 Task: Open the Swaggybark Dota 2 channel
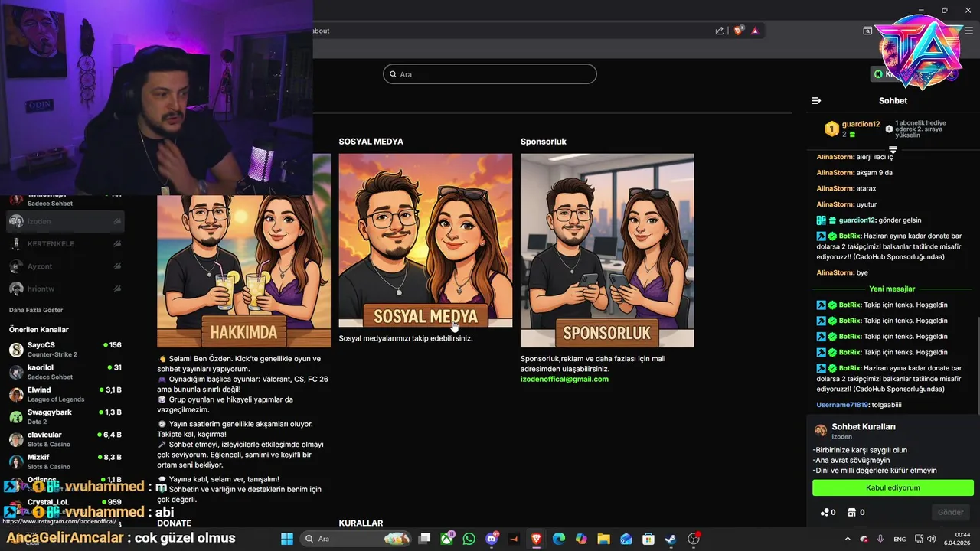point(65,416)
